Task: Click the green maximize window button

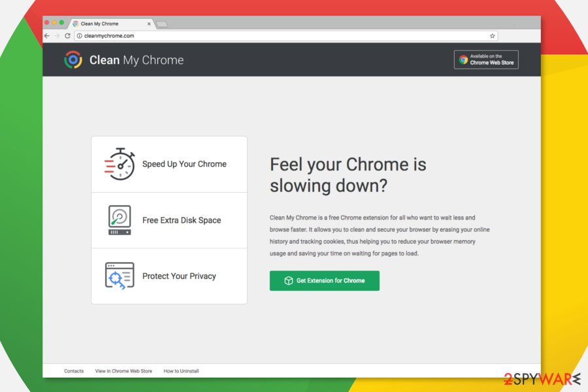Action: coord(62,22)
